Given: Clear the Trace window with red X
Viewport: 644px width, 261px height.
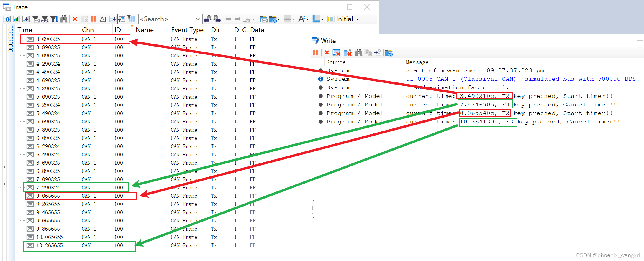Looking at the screenshot, I should [75, 19].
